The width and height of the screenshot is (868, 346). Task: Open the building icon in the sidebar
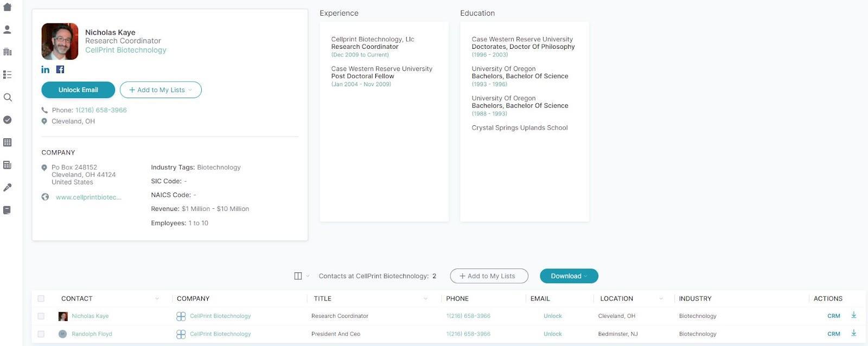tap(8, 52)
